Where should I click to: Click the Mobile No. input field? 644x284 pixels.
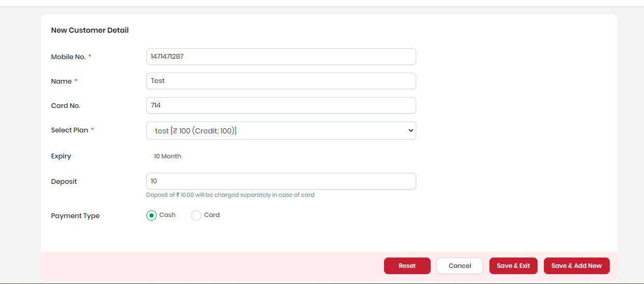(281, 57)
